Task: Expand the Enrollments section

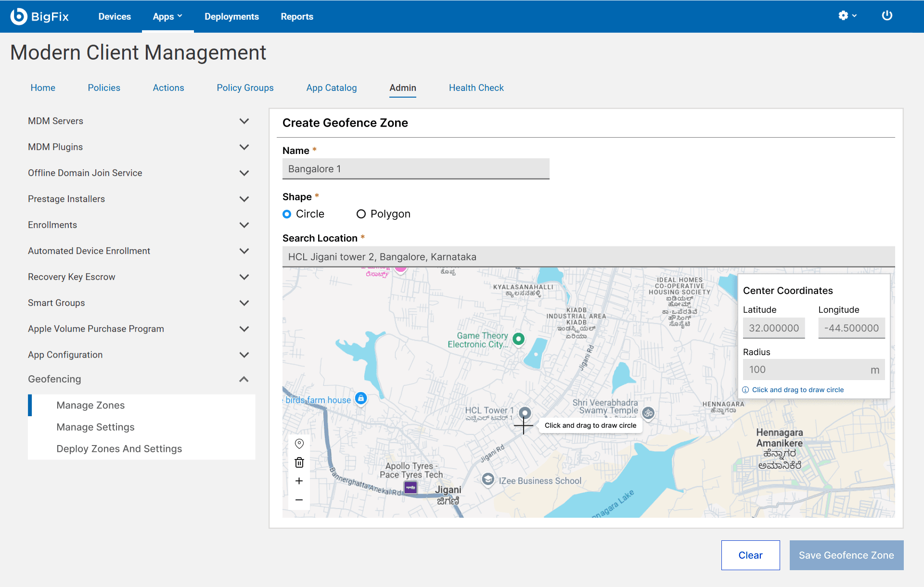Action: point(244,225)
